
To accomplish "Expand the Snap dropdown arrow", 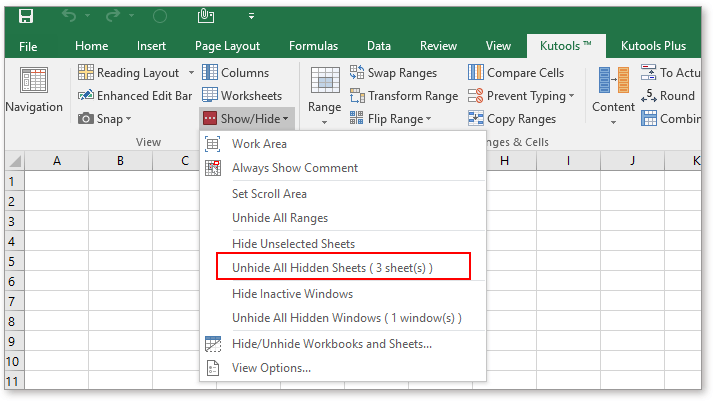I will [129, 119].
